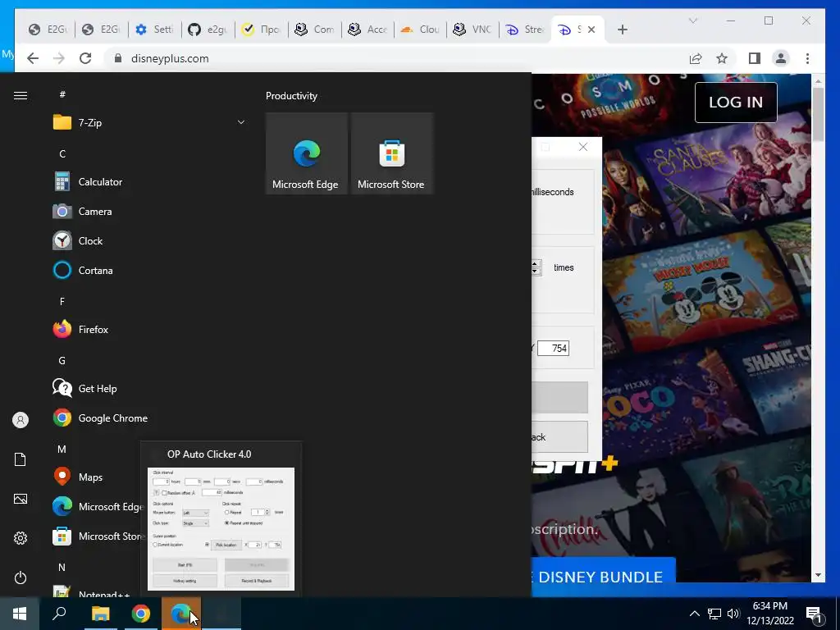This screenshot has width=840, height=630.
Task: Open File Explorer on the taskbar
Action: coord(100,614)
